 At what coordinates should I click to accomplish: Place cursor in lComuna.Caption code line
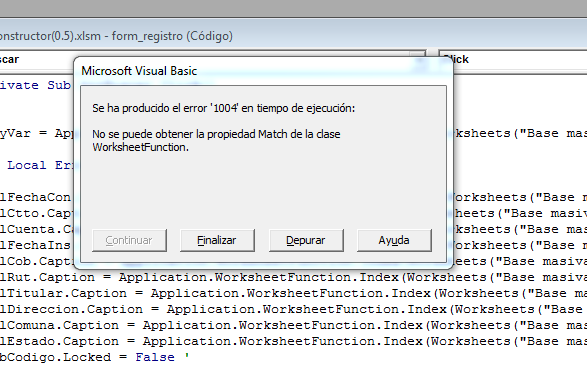tap(294, 325)
